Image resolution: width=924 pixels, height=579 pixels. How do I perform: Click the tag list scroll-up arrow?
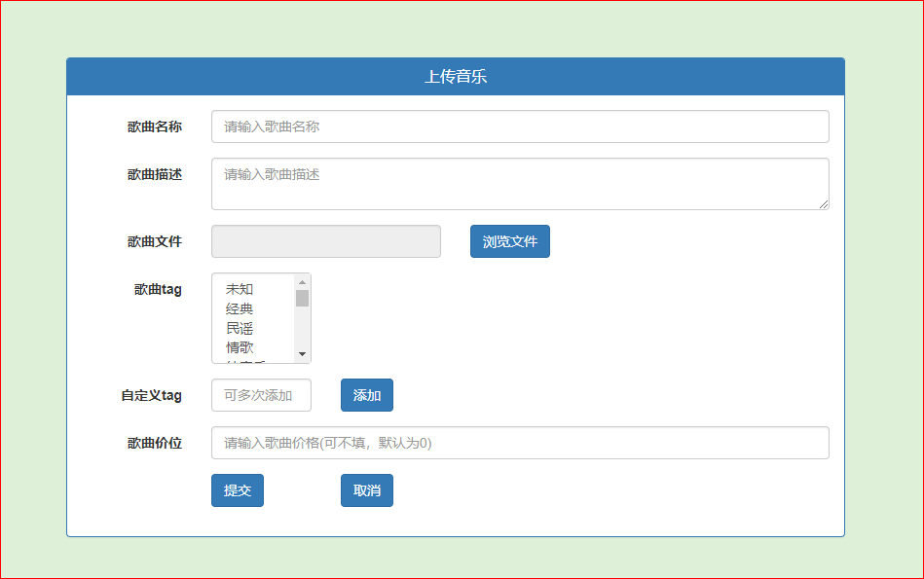302,282
